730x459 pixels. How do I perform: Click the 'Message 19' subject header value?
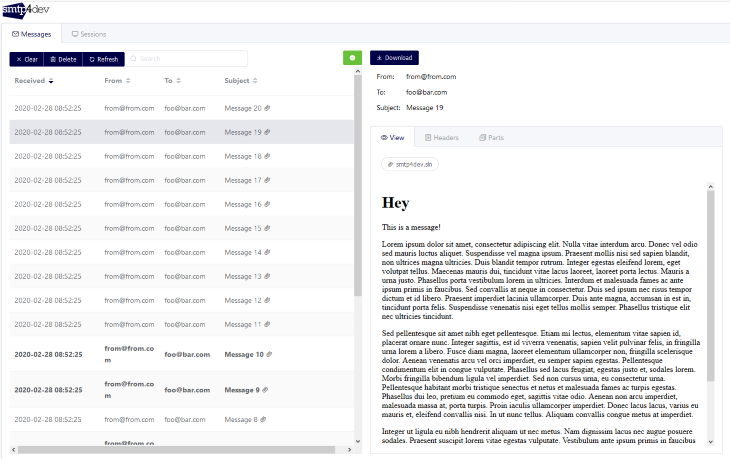(x=425, y=108)
